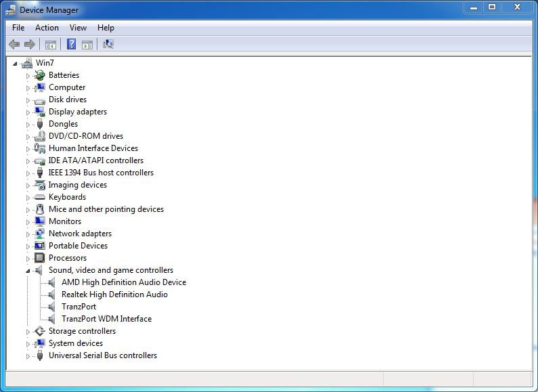The image size is (538, 392).
Task: Expand Universal Serial Bus controllers
Action: 28,356
